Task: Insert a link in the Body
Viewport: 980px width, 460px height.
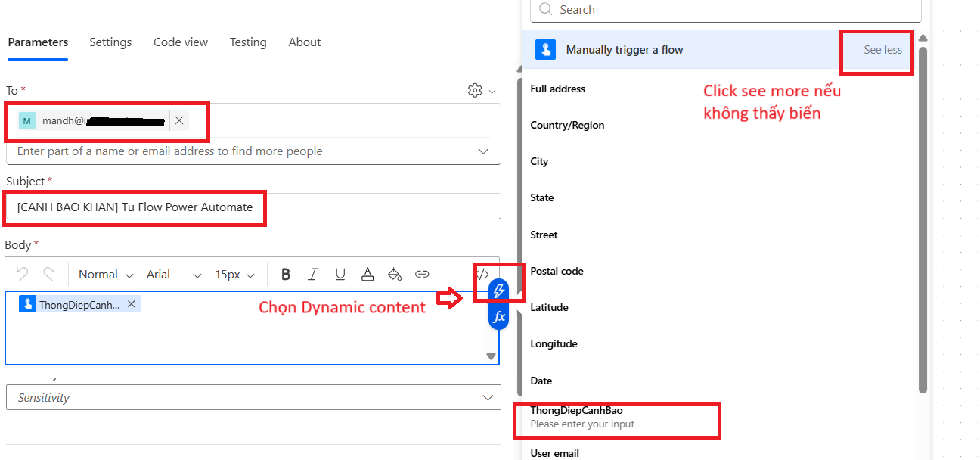Action: [422, 275]
